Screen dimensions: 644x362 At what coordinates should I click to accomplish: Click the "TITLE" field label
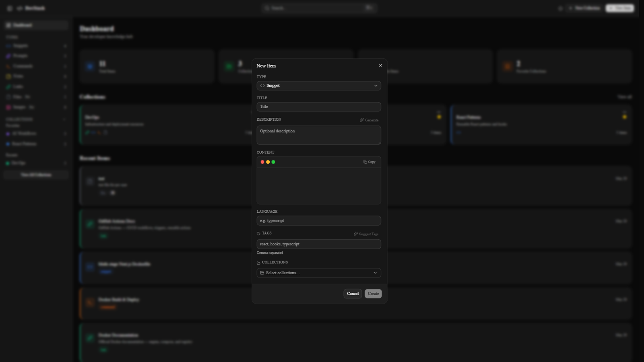(262, 98)
